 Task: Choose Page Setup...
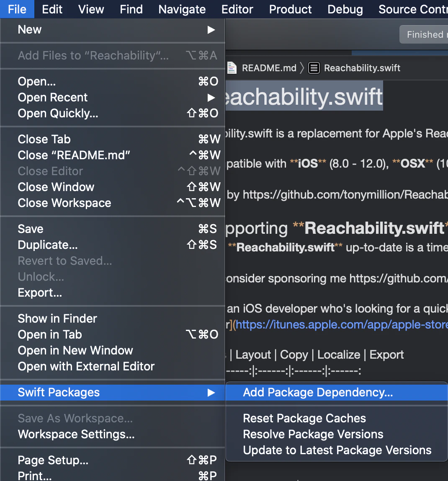coord(113,460)
